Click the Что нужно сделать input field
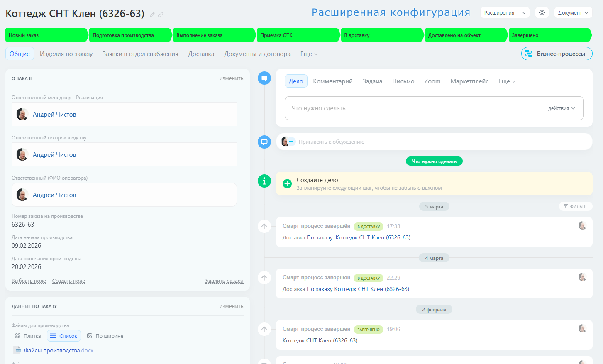This screenshot has height=364, width=603. click(434, 108)
